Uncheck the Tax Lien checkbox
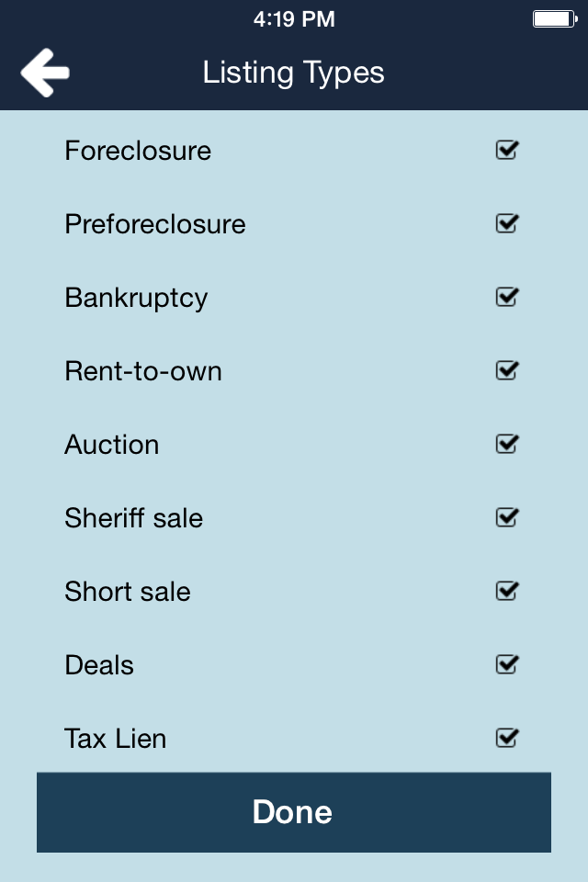Image resolution: width=588 pixels, height=882 pixels. (x=507, y=738)
